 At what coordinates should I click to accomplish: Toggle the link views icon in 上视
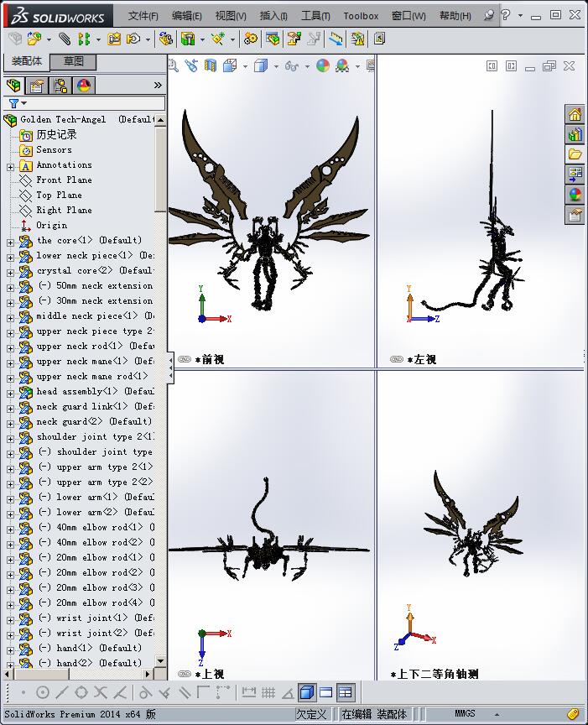pyautogui.click(x=185, y=674)
